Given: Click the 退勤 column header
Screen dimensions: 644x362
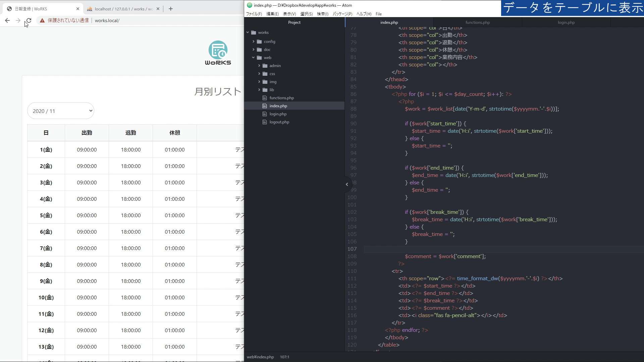Looking at the screenshot, I should tap(131, 133).
